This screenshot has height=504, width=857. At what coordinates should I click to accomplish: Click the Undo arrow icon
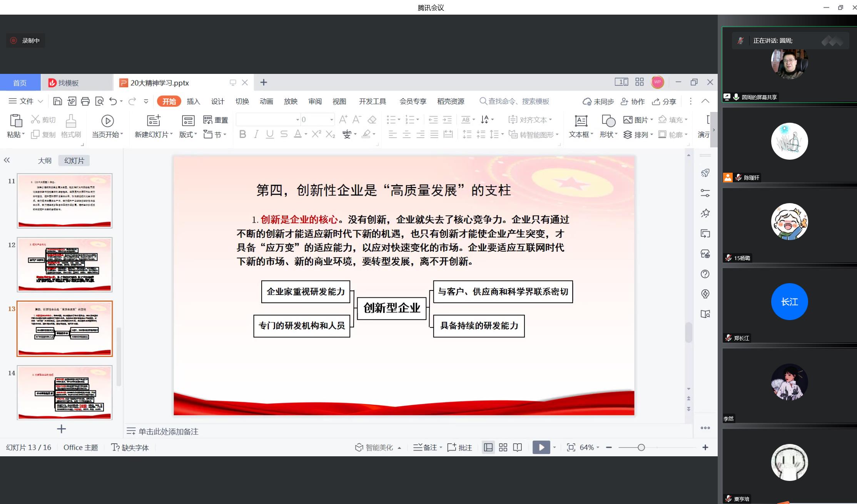click(113, 101)
